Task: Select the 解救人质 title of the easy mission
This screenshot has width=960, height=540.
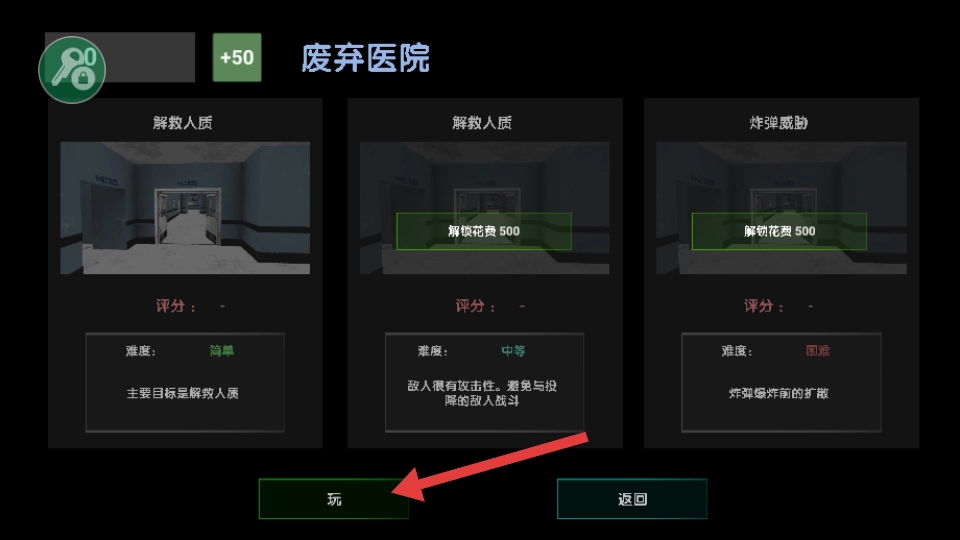Action: (x=182, y=123)
